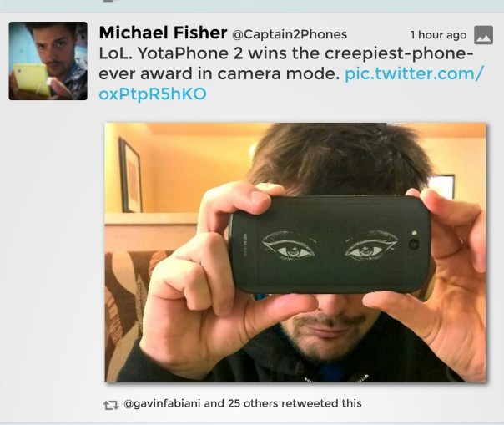Select the Michael Fisher display name

click(163, 33)
